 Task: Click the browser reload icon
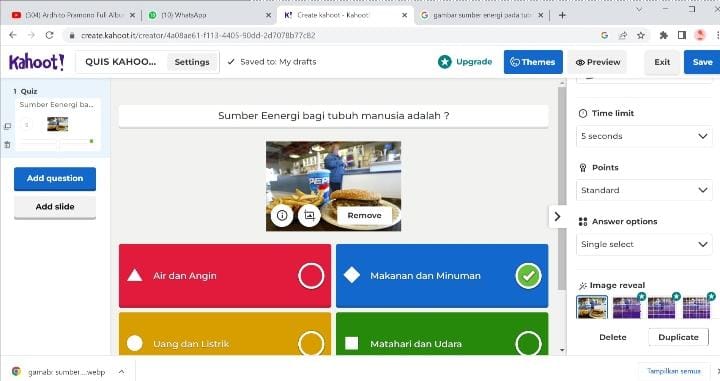point(50,35)
